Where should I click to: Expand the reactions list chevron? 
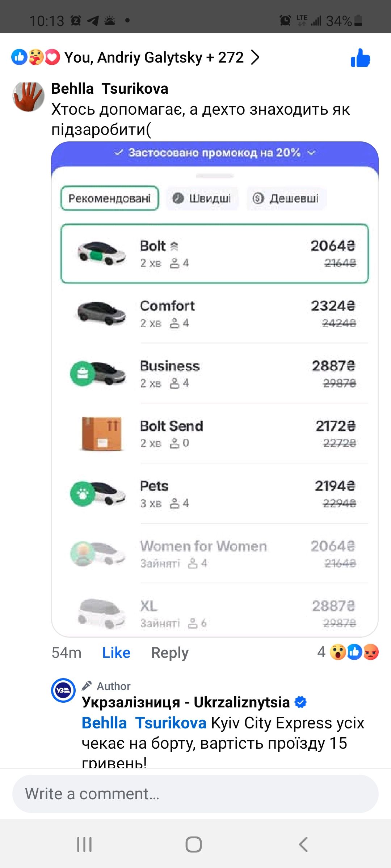pos(255,57)
